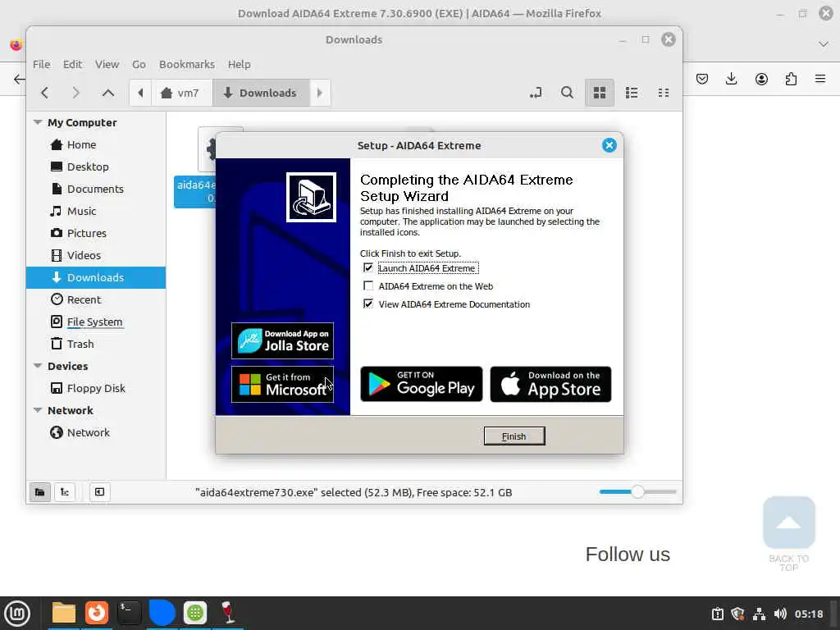The image size is (840, 630).
Task: Uncheck View AIDA64 Extreme Documentation
Action: 368,304
